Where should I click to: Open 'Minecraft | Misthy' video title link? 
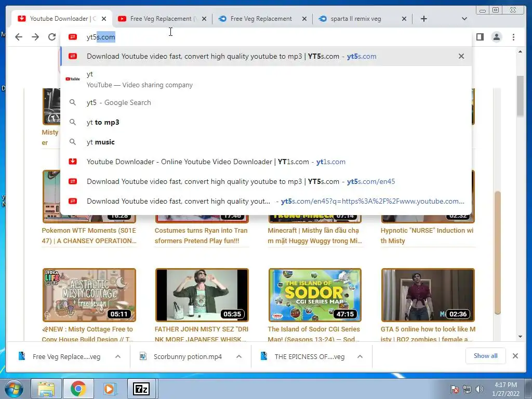(x=315, y=235)
